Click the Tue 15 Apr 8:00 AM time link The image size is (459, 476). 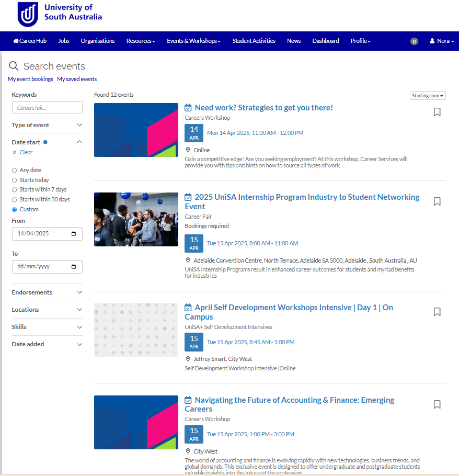click(253, 243)
